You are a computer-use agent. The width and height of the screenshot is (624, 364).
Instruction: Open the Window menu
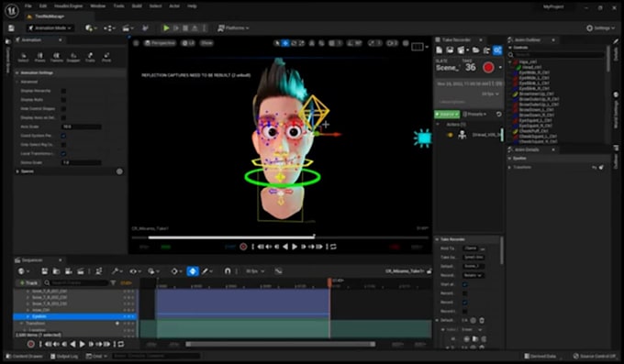click(98, 6)
